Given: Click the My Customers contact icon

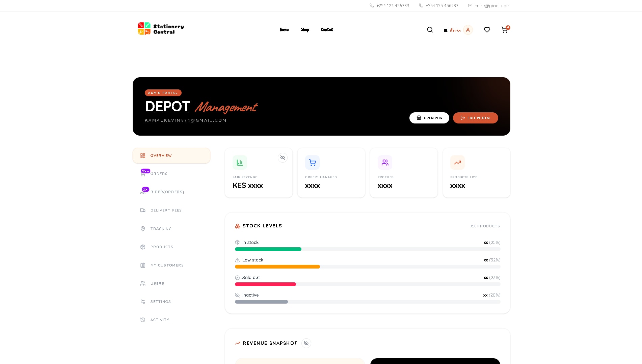Looking at the screenshot, I should [x=143, y=265].
